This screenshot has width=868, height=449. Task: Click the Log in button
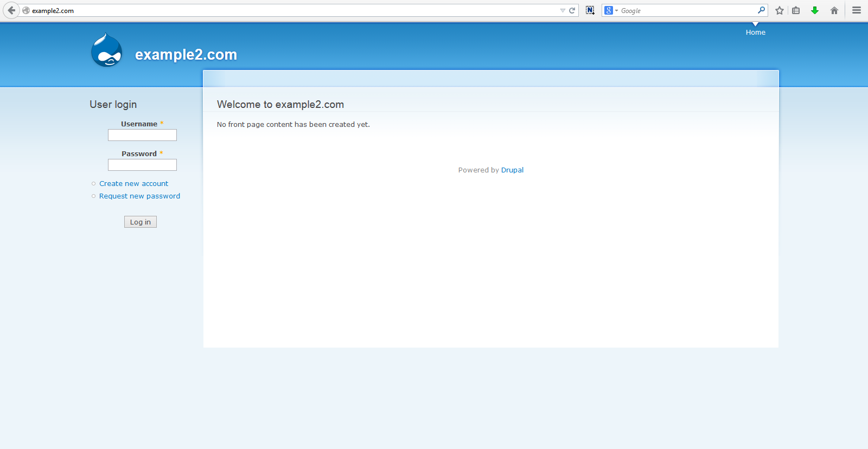pos(141,222)
